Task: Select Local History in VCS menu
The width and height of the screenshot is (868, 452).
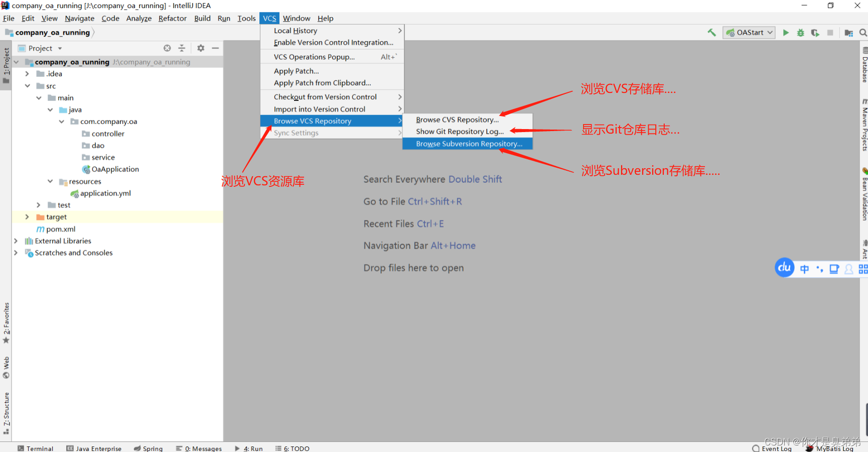Action: click(x=332, y=31)
